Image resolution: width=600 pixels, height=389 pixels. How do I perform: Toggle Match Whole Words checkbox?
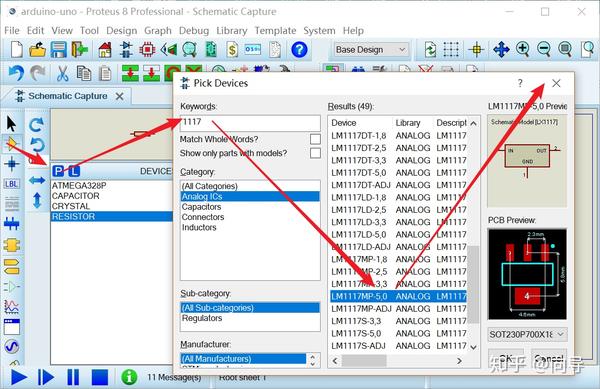coord(315,139)
